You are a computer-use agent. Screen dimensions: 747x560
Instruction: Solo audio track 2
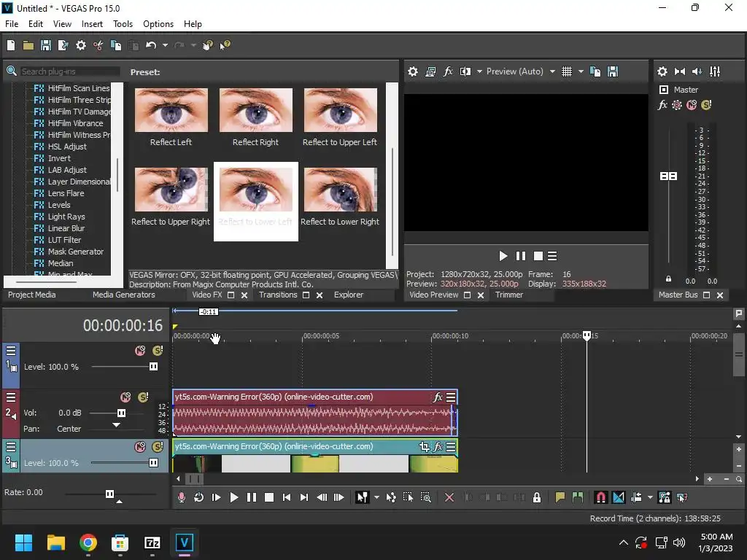143,397
